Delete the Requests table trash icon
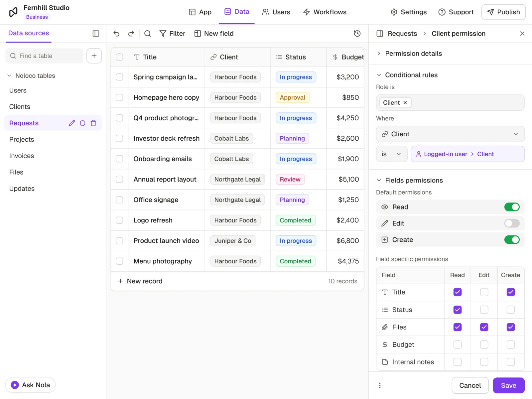Viewport: 532px width, 399px height. [93, 123]
